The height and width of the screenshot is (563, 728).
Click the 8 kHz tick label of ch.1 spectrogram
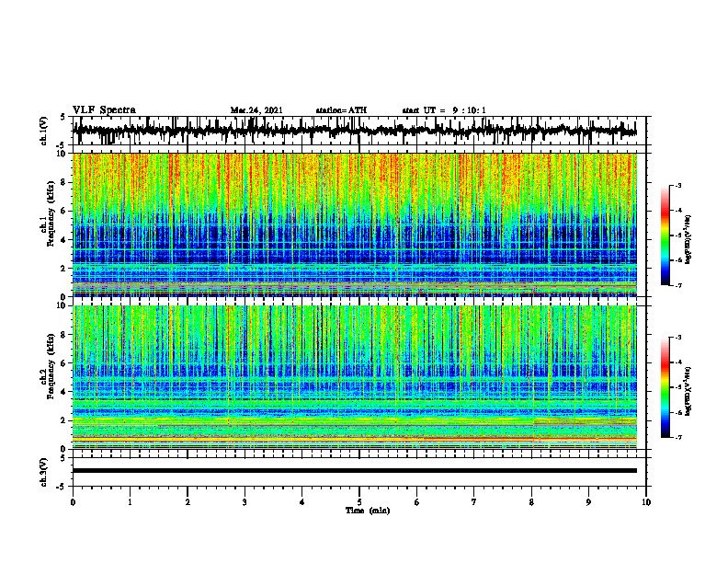[64, 182]
